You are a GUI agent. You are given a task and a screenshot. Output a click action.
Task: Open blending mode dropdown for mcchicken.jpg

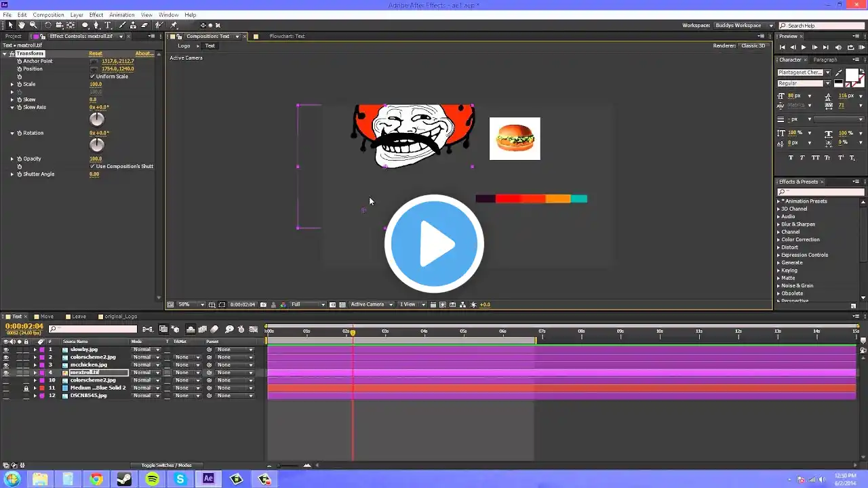click(x=146, y=365)
